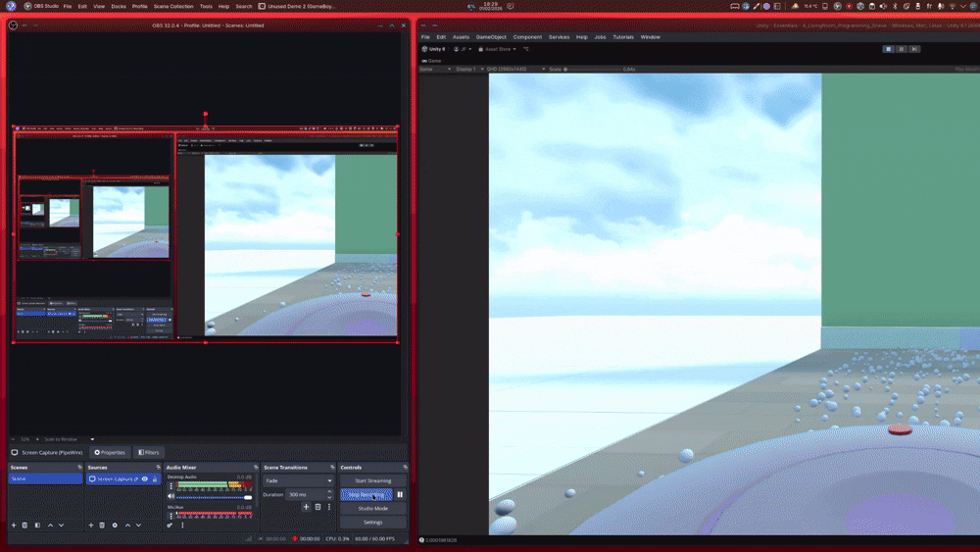The height and width of the screenshot is (552, 980).
Task: Open Audio Mixer panel options menu dots
Action: pos(182,526)
